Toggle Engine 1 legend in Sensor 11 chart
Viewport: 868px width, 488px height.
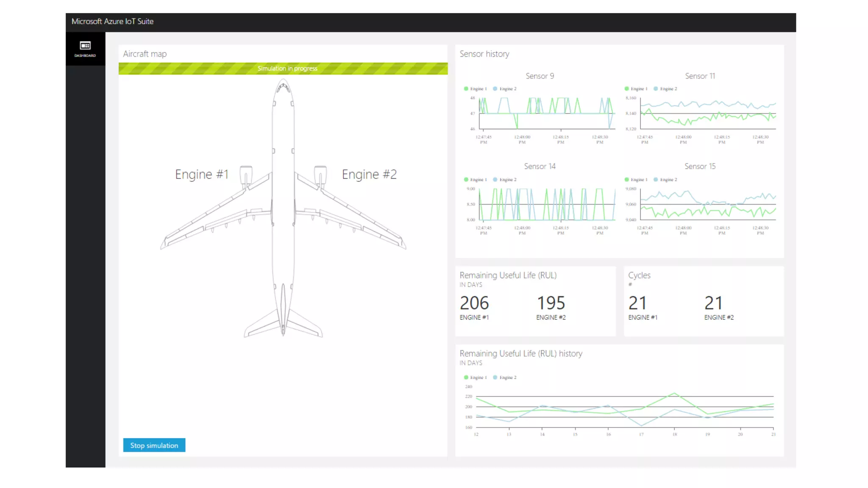pyautogui.click(x=636, y=89)
